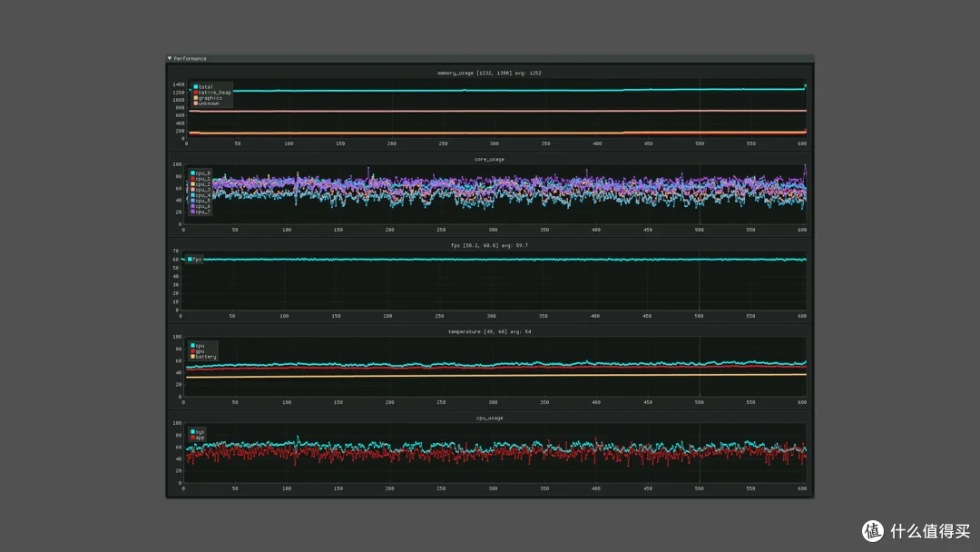
Task: Toggle the 'total' memory legend entry
Action: [203, 87]
